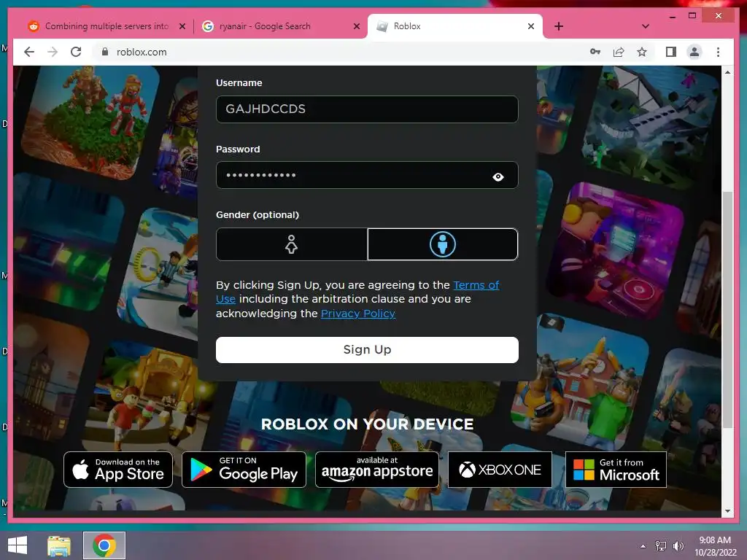Reload the Roblox page
Viewport: 747px width, 560px height.
(76, 52)
